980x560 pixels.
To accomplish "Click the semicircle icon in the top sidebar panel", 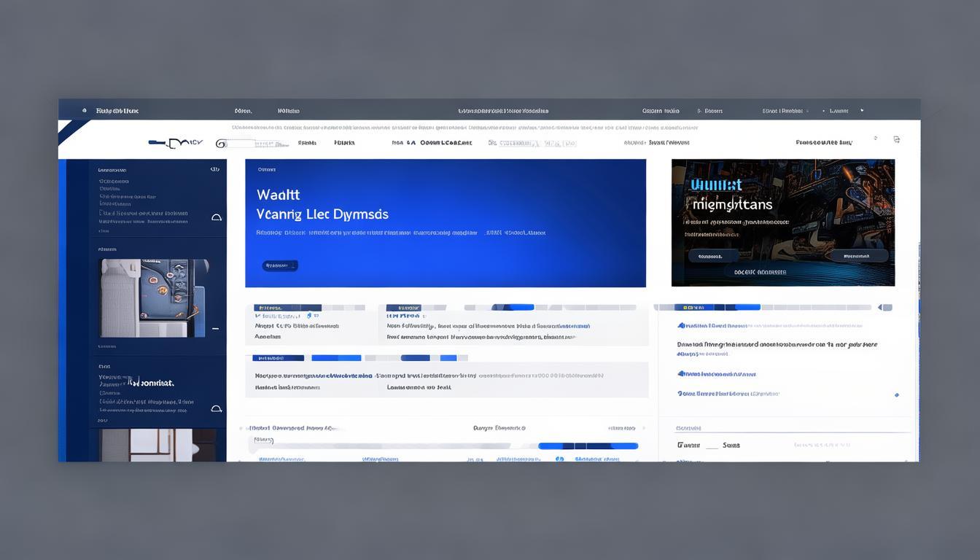I will 216,217.
